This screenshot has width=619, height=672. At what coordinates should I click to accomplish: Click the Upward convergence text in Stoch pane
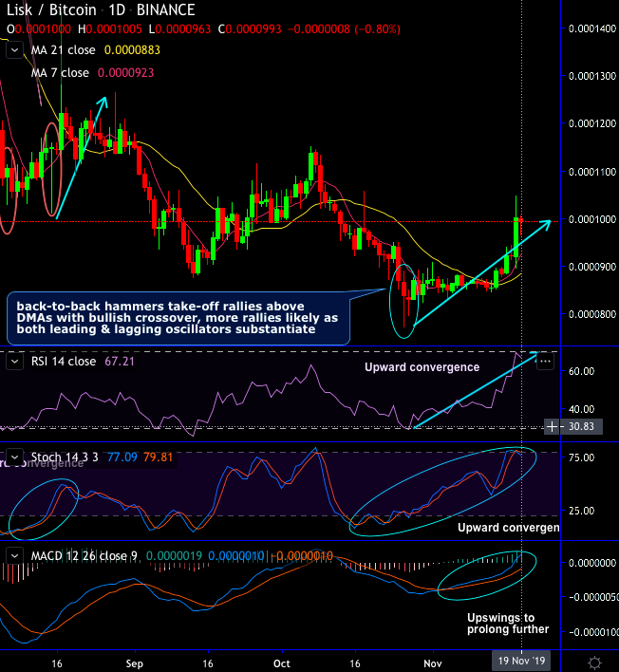pyautogui.click(x=509, y=528)
